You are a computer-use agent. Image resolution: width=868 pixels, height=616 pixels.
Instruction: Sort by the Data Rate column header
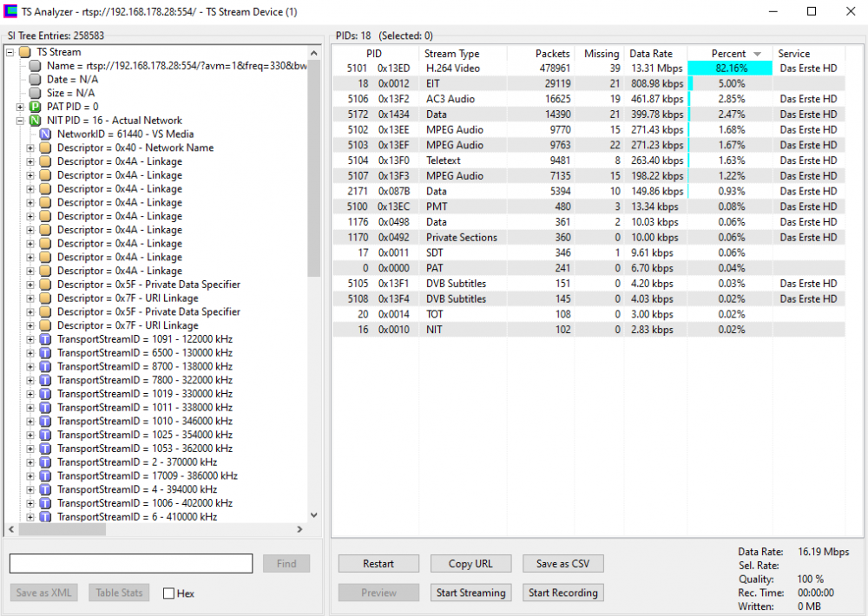point(651,54)
